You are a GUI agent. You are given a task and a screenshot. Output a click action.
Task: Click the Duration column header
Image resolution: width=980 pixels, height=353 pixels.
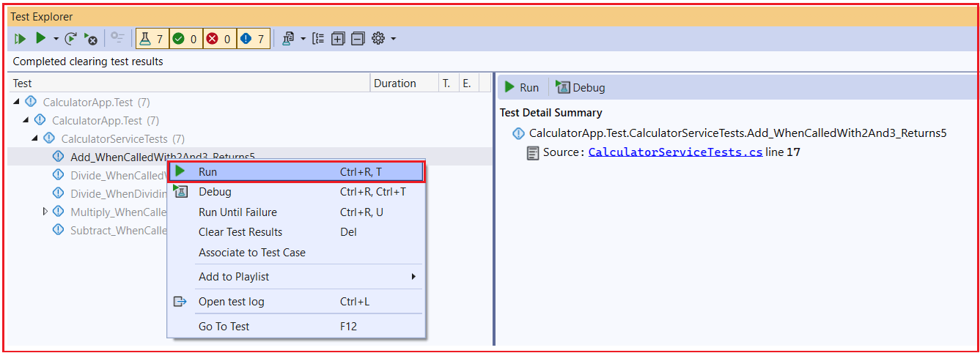pyautogui.click(x=394, y=83)
